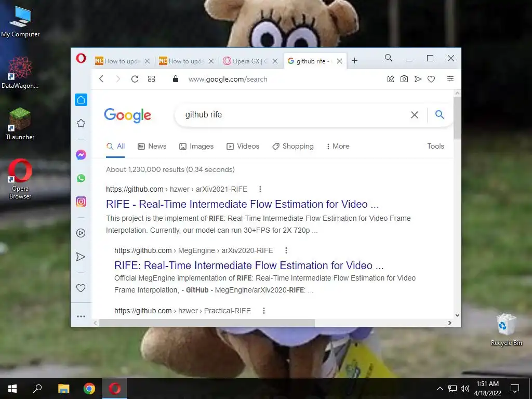Close the second 'How to upd' tab

coord(211,61)
